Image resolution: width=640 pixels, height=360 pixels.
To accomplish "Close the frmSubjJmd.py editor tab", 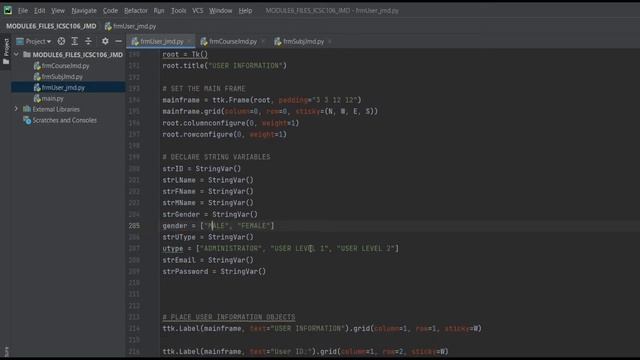I will 330,42.
